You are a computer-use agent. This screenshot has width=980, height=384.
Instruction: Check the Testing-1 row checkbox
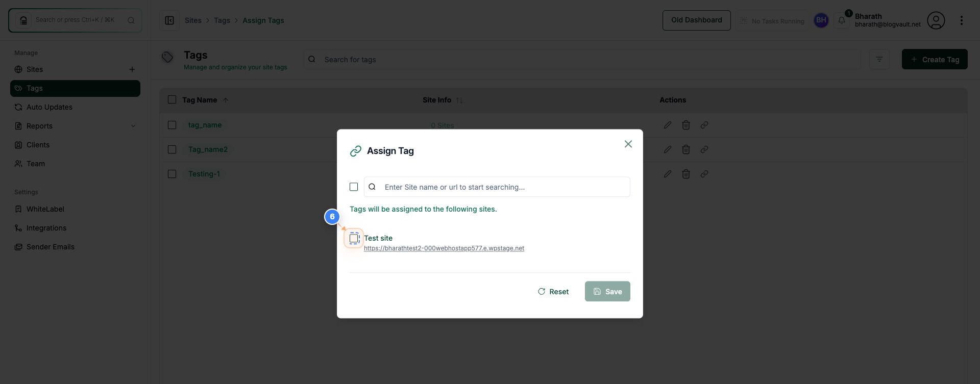tap(172, 174)
